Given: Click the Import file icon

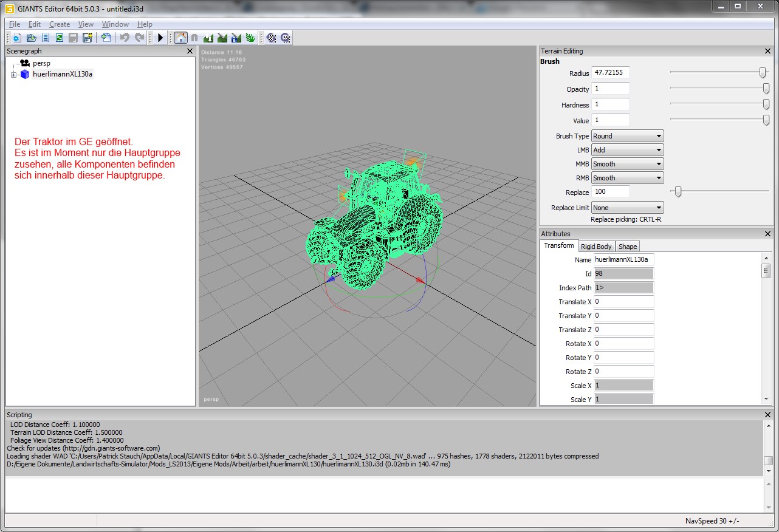Looking at the screenshot, I should (106, 38).
